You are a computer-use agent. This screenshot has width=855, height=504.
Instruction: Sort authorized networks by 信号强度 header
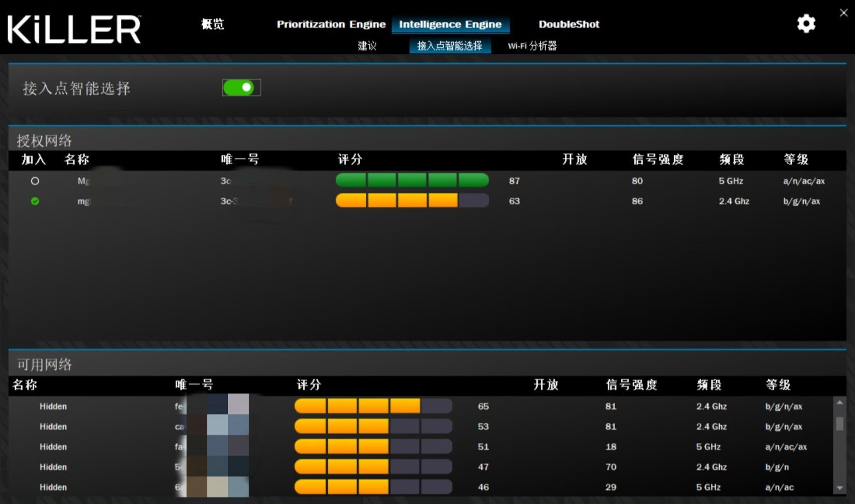[658, 160]
